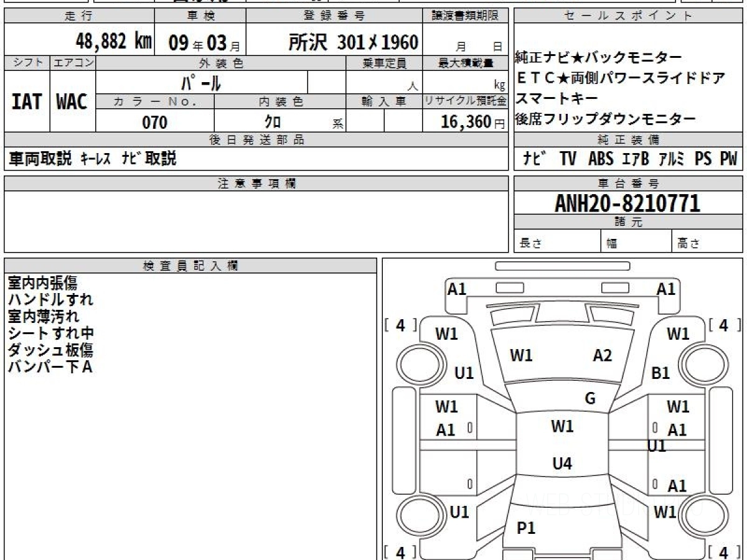Select the B1 damage mark

[x=660, y=373]
